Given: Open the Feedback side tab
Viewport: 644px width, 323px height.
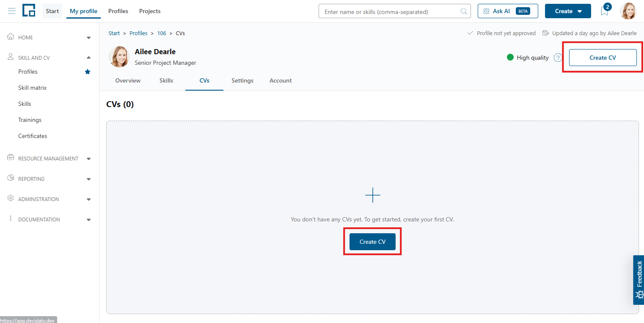Looking at the screenshot, I should (638, 280).
